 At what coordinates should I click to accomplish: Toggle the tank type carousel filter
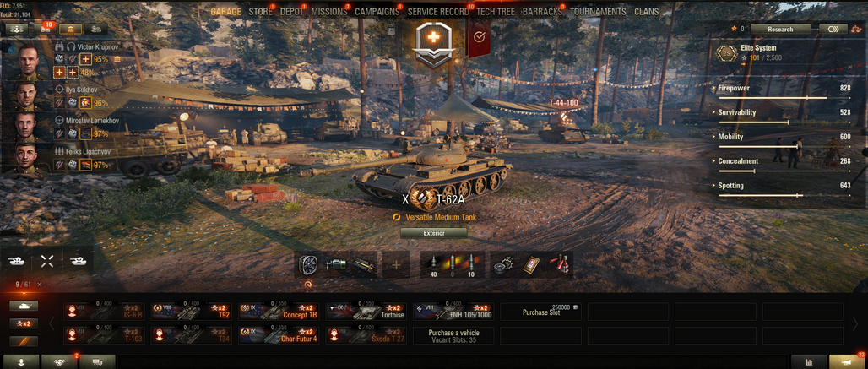point(24,306)
